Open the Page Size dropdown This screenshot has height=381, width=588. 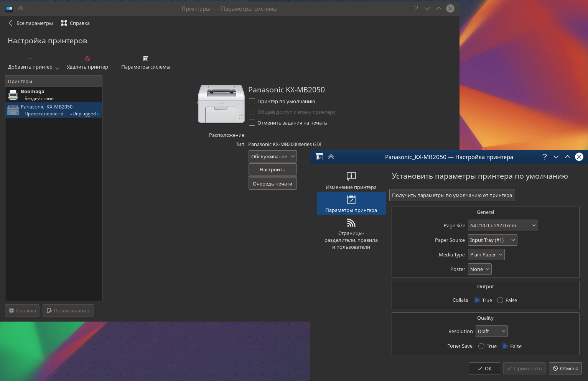(503, 226)
